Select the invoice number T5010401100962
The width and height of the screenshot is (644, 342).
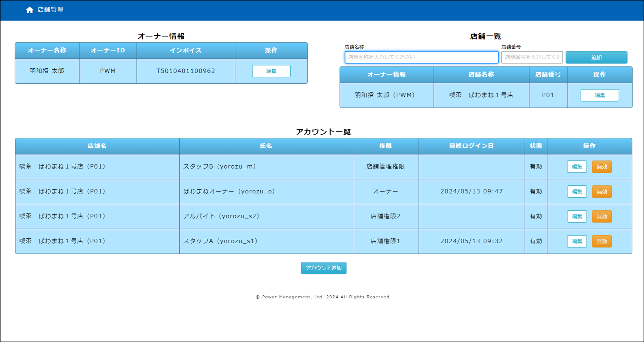click(185, 71)
